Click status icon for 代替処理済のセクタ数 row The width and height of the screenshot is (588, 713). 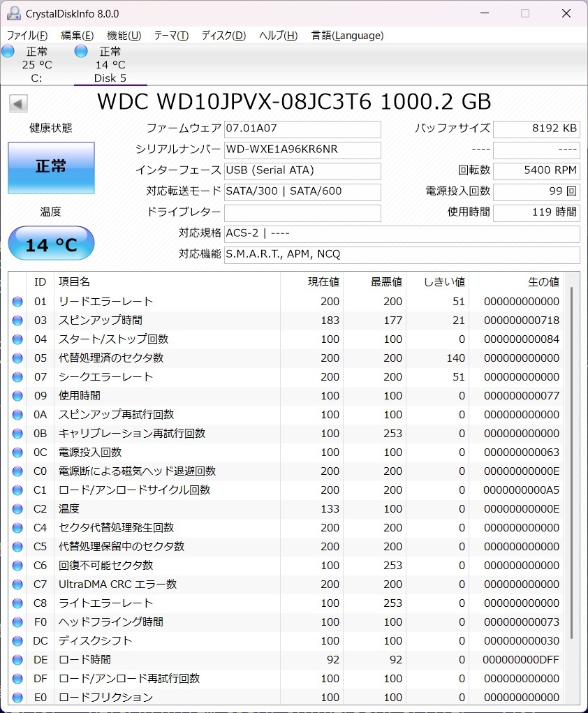pos(17,358)
